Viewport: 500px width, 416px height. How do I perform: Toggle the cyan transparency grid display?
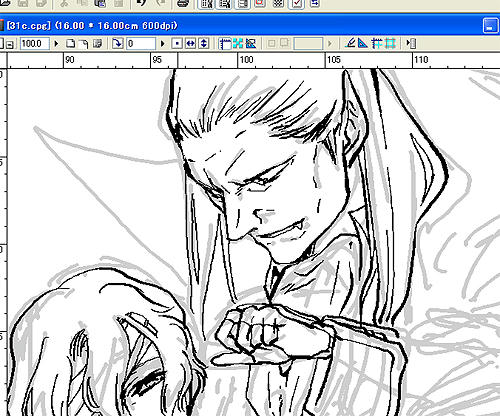tap(238, 44)
